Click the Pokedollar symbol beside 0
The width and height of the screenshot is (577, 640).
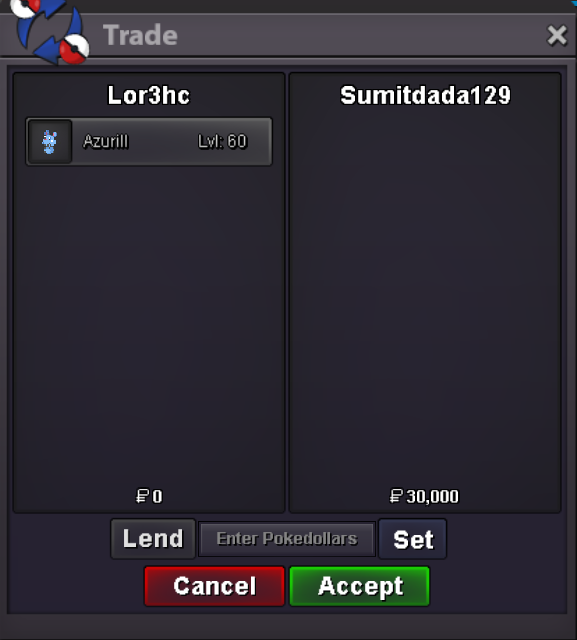(142, 496)
